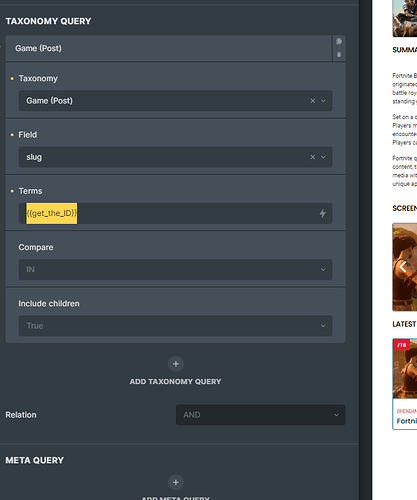Clear the slug Field selection
Screen dimensions: 417x500
point(313,157)
